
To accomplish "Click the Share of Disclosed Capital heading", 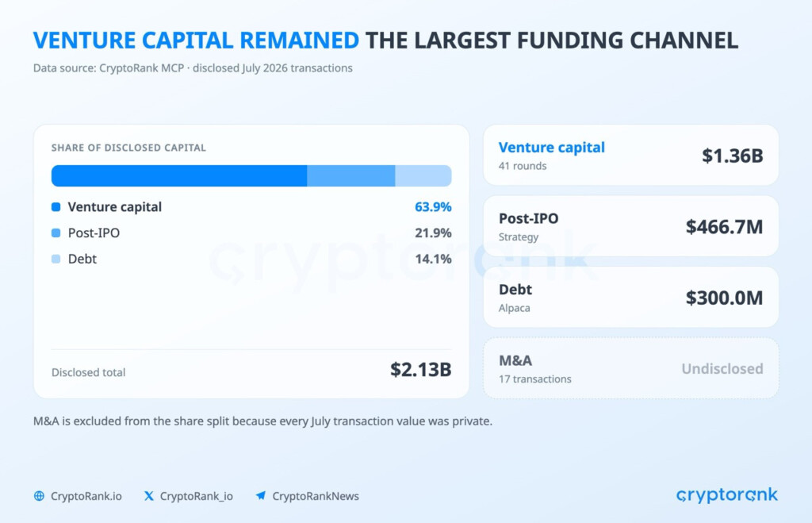I will 128,148.
